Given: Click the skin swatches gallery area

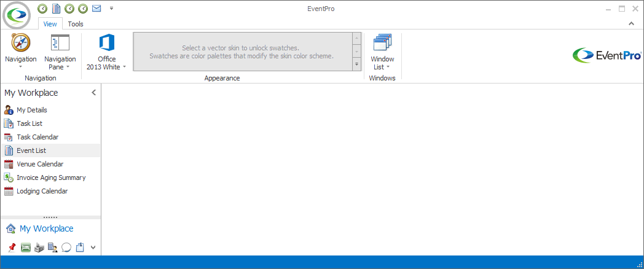Looking at the screenshot, I should click(x=243, y=52).
